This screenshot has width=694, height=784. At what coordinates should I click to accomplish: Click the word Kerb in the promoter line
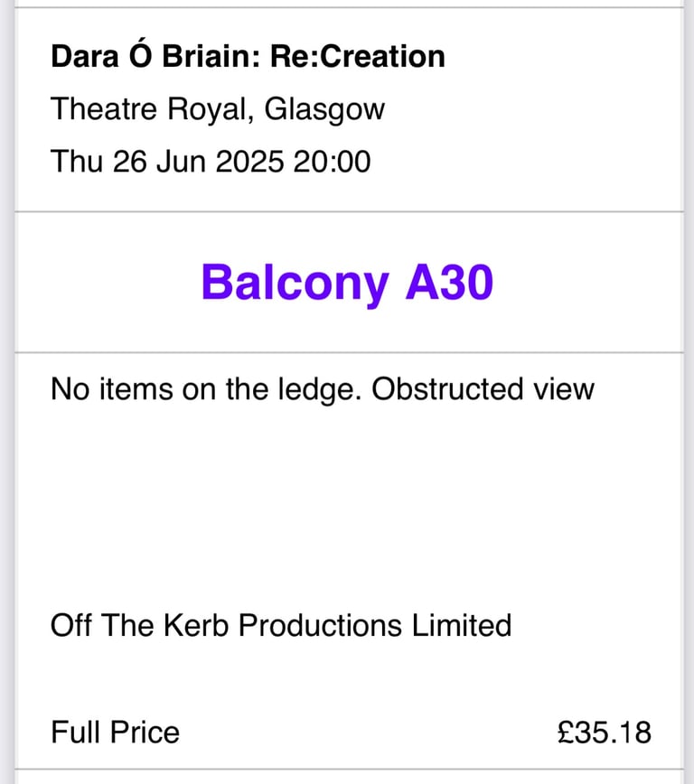[196, 625]
